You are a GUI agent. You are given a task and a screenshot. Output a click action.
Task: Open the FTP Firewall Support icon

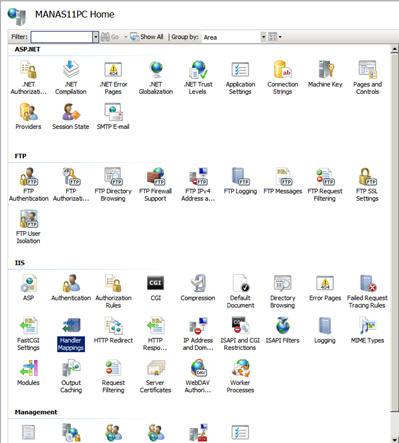(155, 185)
